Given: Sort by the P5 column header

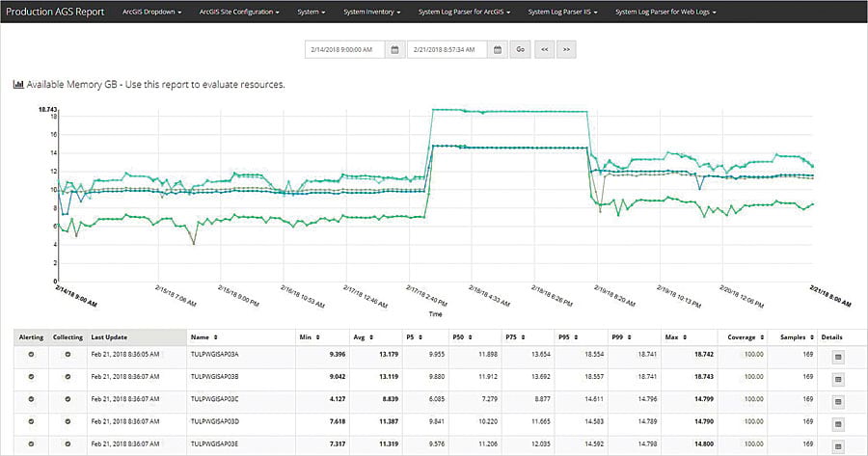Looking at the screenshot, I should tap(424, 337).
